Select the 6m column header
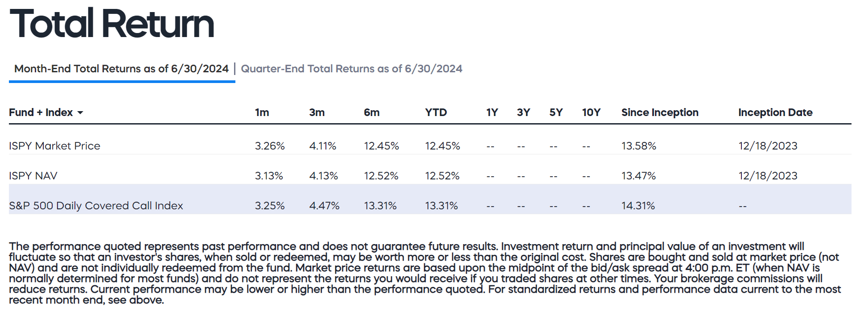This screenshot has height=324, width=868. tap(372, 112)
